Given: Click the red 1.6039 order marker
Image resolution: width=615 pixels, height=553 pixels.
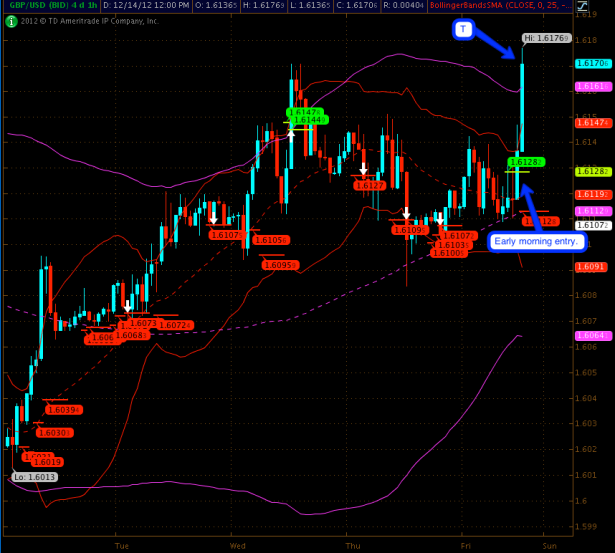Looking at the screenshot, I should coord(64,410).
